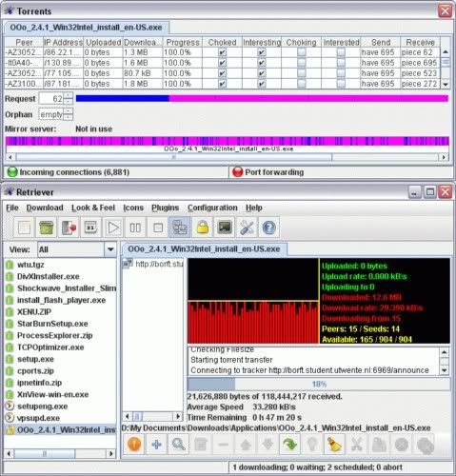The height and width of the screenshot is (476, 456).
Task: Click right arrow of torrent piece map scrollbar
Action: coord(444,157)
